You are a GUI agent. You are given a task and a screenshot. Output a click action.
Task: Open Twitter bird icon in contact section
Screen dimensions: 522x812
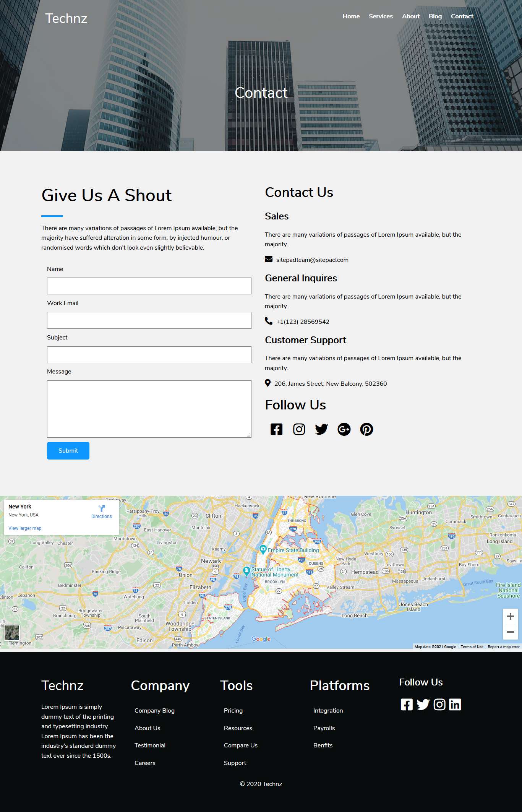click(321, 429)
